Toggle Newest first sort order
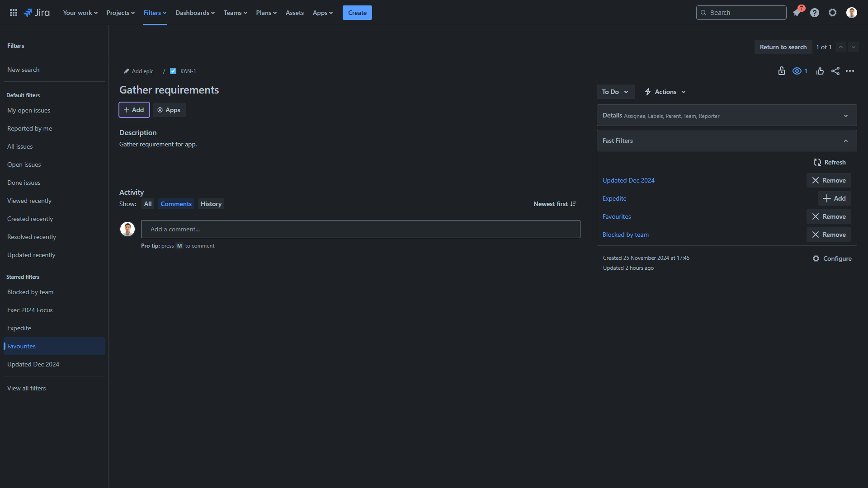Screen dimensions: 868x488 555,204
